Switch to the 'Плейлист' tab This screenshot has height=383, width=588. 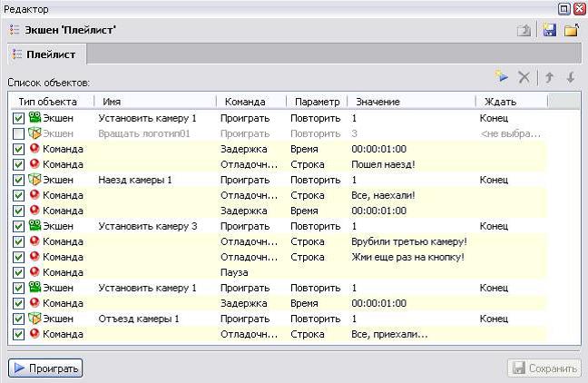(47, 54)
